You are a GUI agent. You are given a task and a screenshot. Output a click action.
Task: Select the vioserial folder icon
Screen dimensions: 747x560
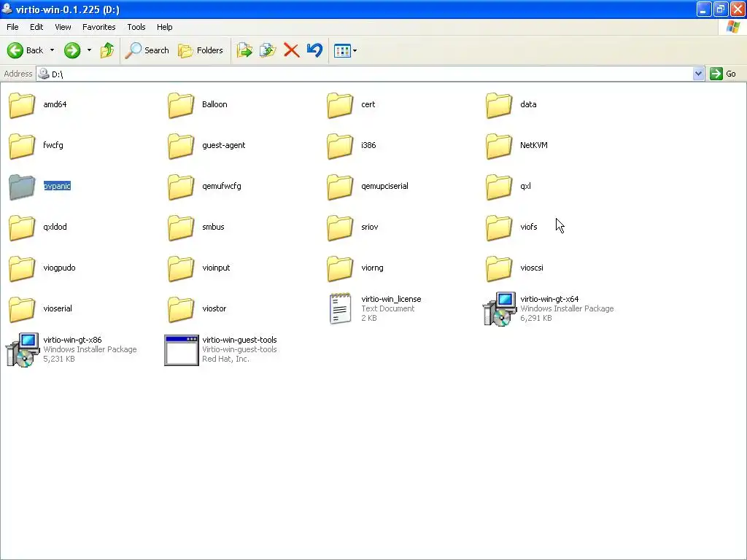pos(22,309)
